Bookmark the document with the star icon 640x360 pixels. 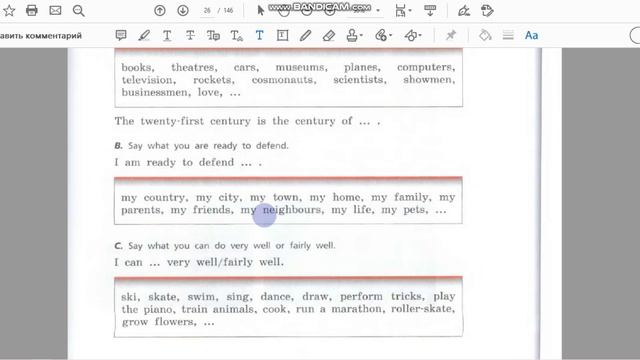pos(9,11)
